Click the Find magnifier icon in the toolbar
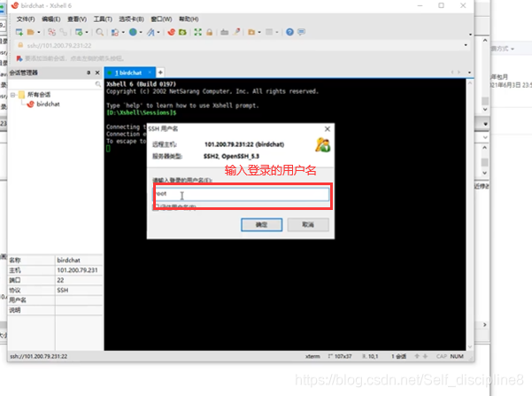Viewport: 532px width, 396px height. [100, 32]
